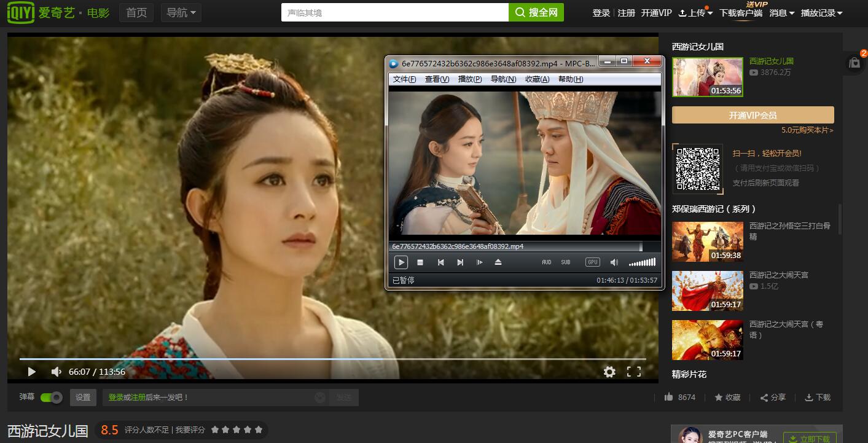The image size is (868, 443).
Task: Open 西游记女儿国 thumbnail in sidebar
Action: 708,77
